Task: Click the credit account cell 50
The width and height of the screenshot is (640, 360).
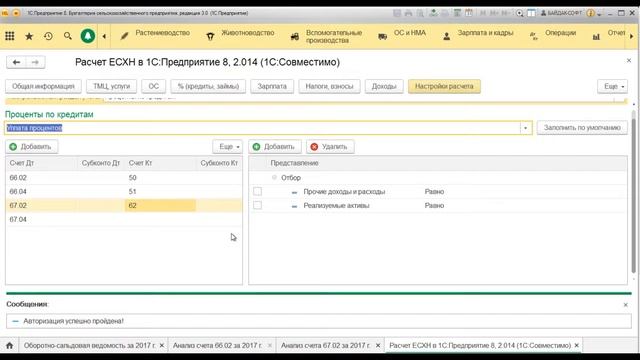Action: (x=160, y=178)
